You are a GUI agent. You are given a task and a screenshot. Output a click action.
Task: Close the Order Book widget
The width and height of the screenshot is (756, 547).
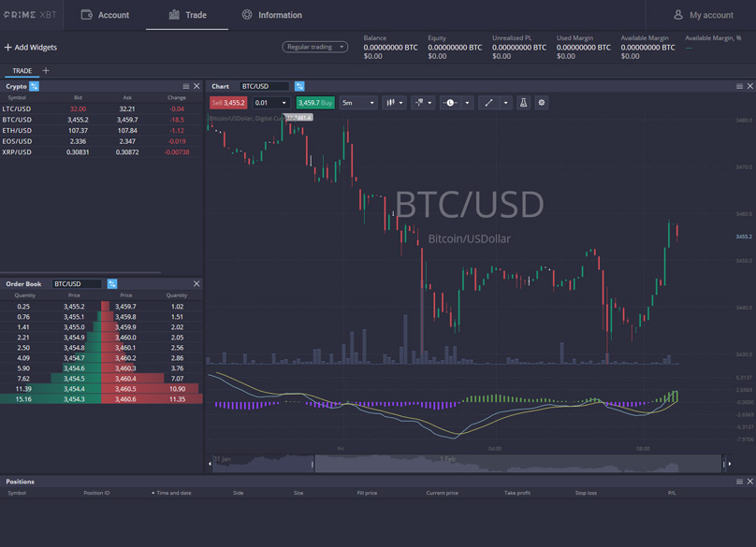click(196, 283)
